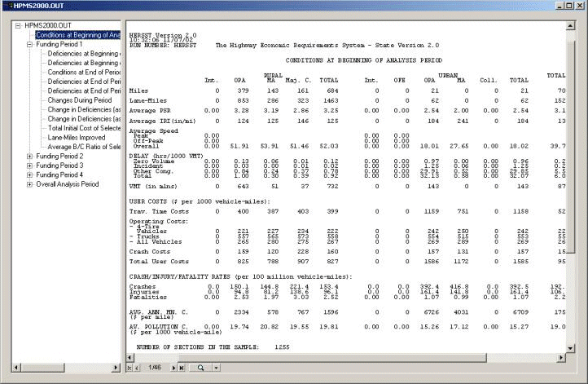The image size is (588, 384).
Task: Expand the Funding Period 2 node
Action: coord(29,157)
